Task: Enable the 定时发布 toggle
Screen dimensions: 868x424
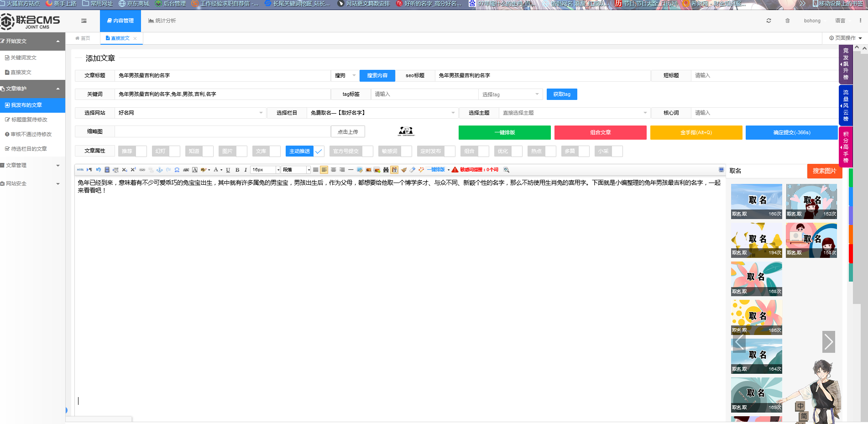Action: (x=450, y=151)
